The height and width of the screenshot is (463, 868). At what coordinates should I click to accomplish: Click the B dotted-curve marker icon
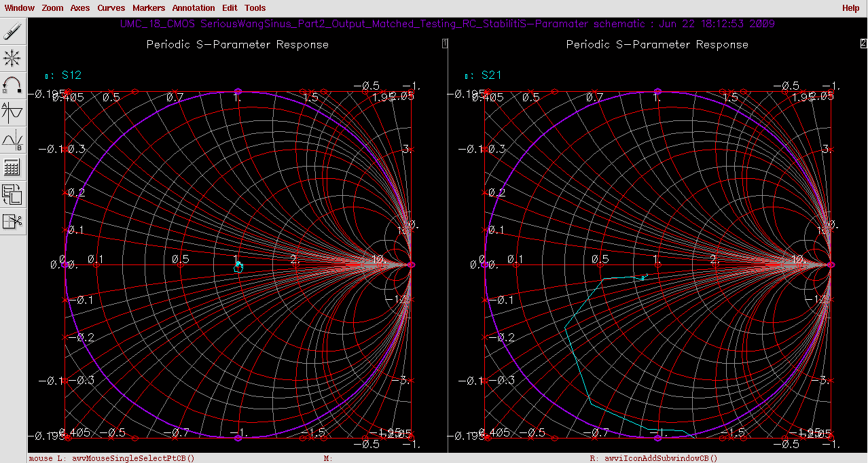pyautogui.click(x=12, y=140)
